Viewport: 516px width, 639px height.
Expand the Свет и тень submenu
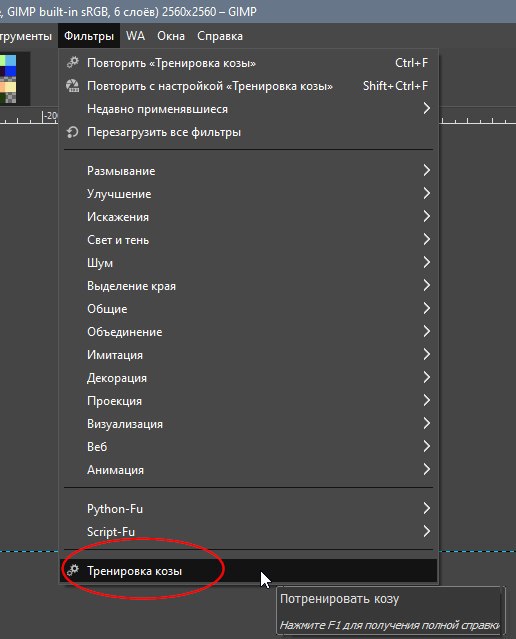[249, 240]
